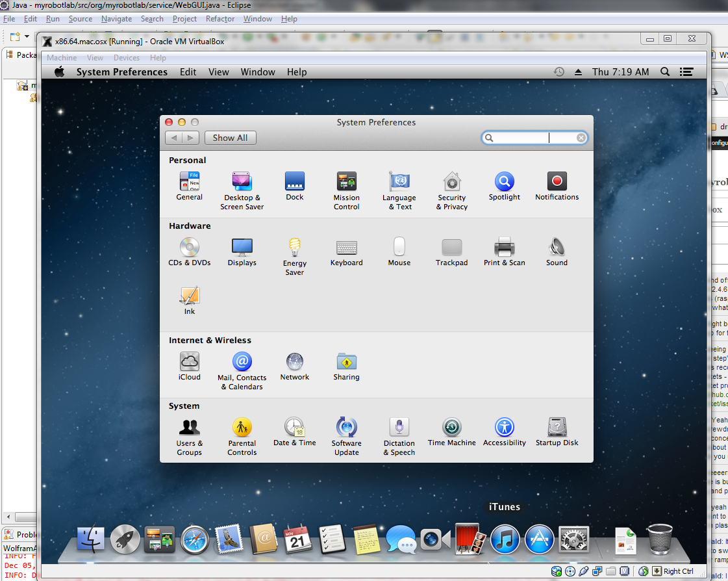Open the Spotlight preference pane icon

504,186
